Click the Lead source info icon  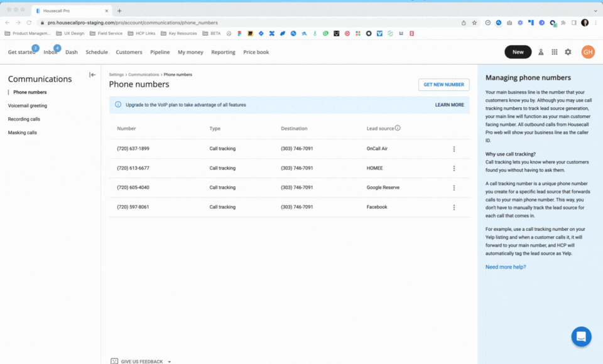tap(398, 128)
